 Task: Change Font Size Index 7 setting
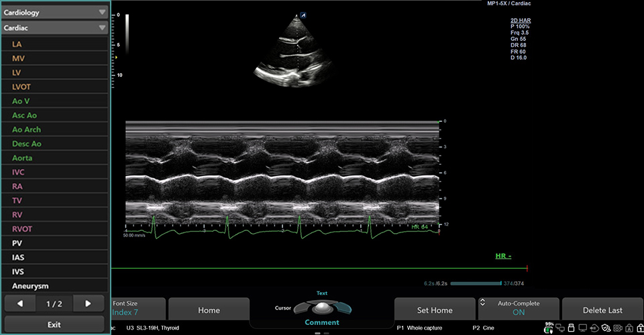click(x=138, y=308)
